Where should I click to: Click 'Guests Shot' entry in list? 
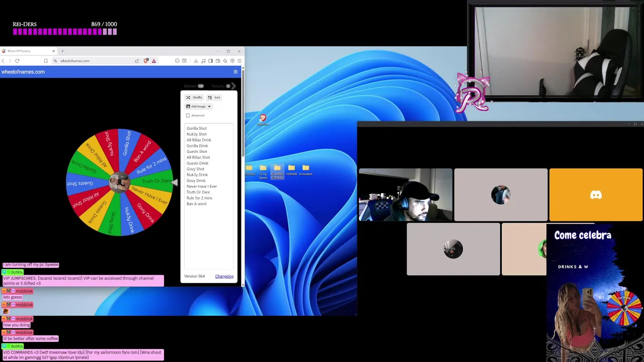197,151
